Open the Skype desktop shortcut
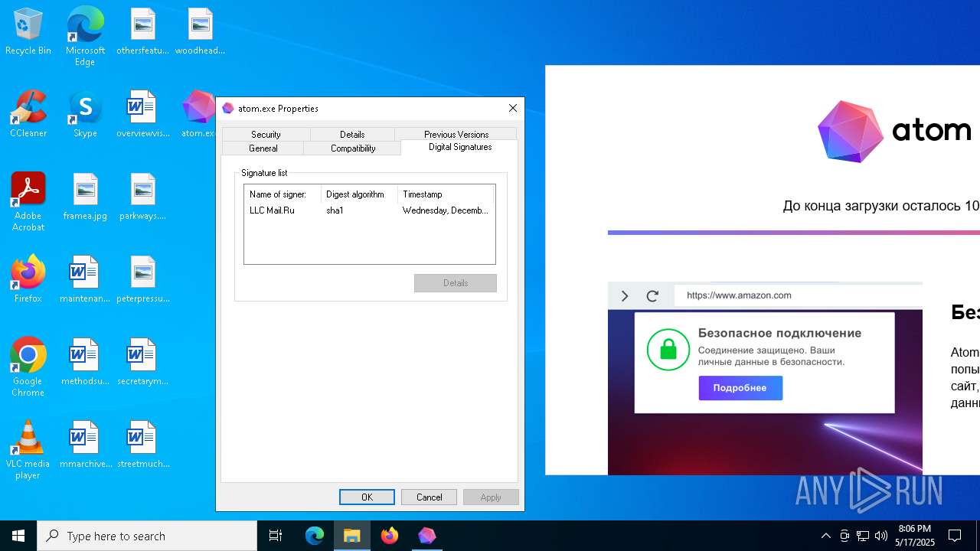Image resolution: width=980 pixels, height=551 pixels. (85, 115)
